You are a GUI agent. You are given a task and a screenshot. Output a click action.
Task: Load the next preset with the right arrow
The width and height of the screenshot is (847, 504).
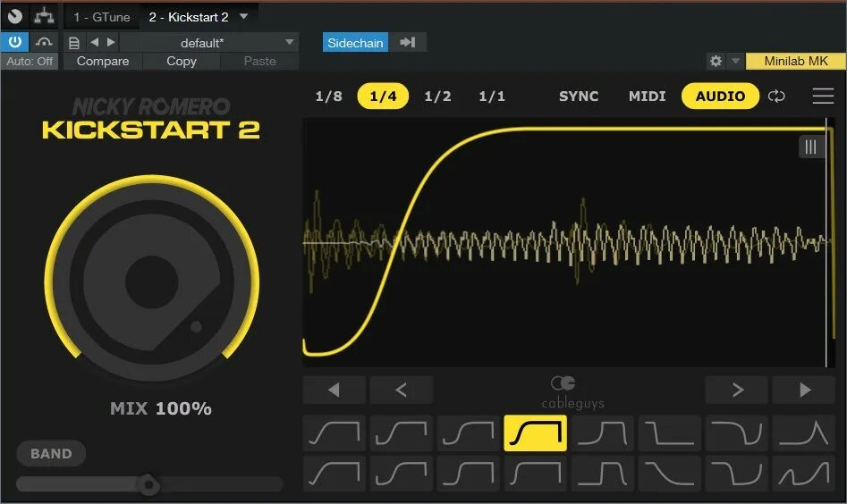click(x=111, y=42)
